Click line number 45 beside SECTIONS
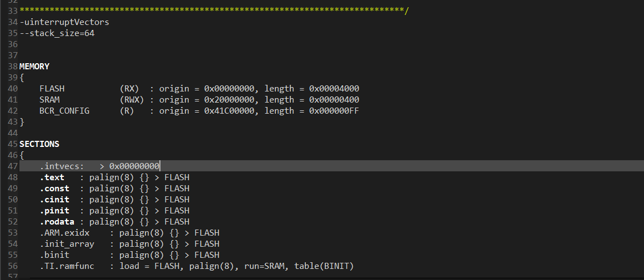This screenshot has width=644, height=280. [13, 144]
